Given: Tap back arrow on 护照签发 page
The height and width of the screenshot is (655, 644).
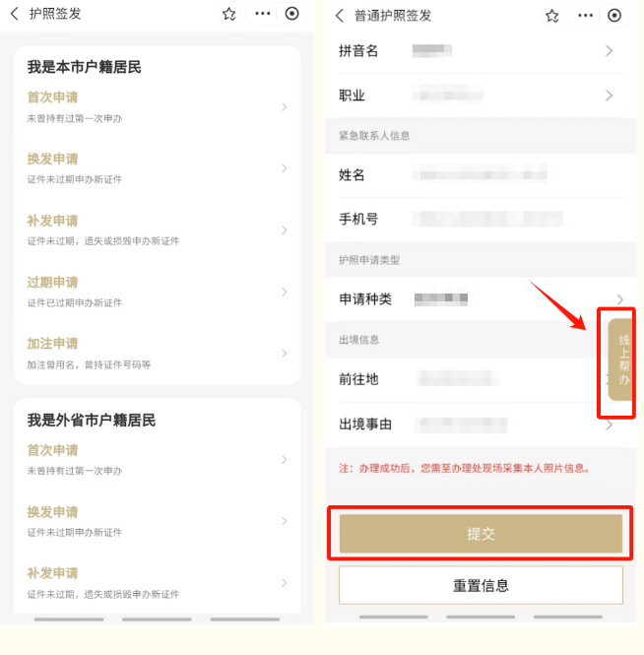Looking at the screenshot, I should 15,14.
